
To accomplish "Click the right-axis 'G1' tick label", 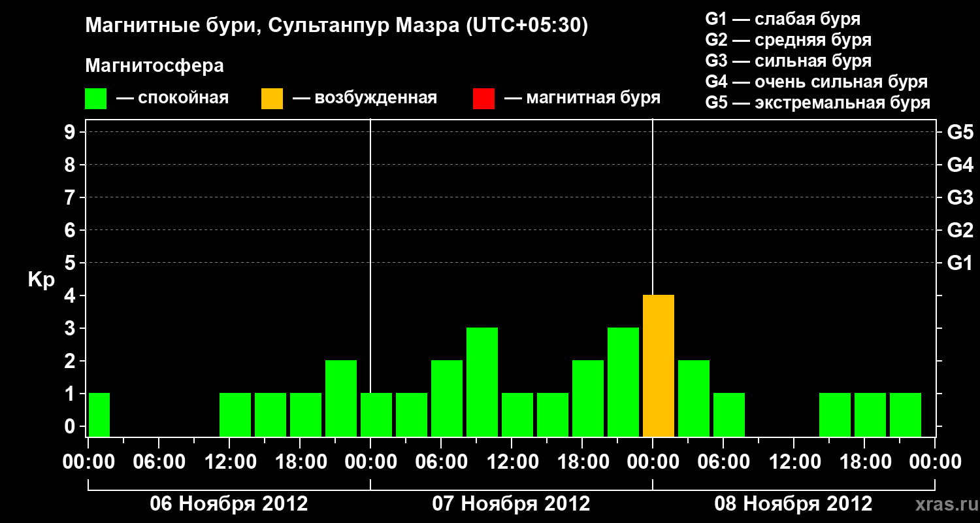I will point(960,263).
